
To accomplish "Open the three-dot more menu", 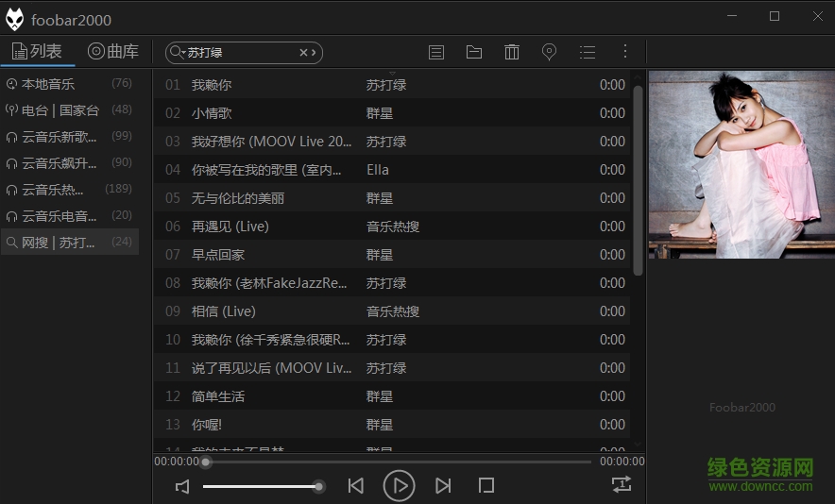I will click(x=625, y=52).
